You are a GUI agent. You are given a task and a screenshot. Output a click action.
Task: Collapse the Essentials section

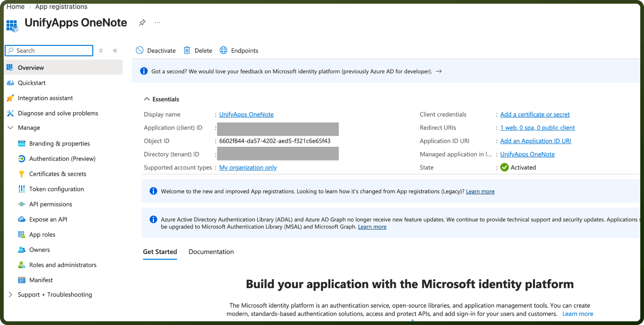147,99
